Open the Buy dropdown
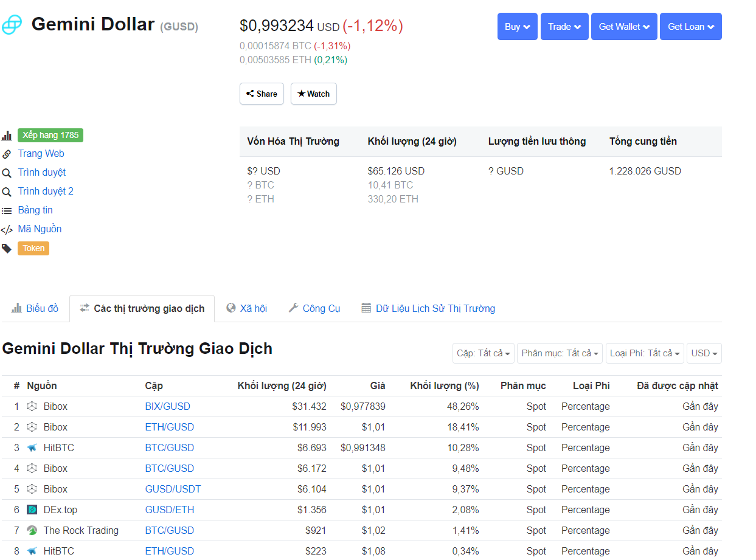Screen dimensions: 756x560 (x=518, y=27)
